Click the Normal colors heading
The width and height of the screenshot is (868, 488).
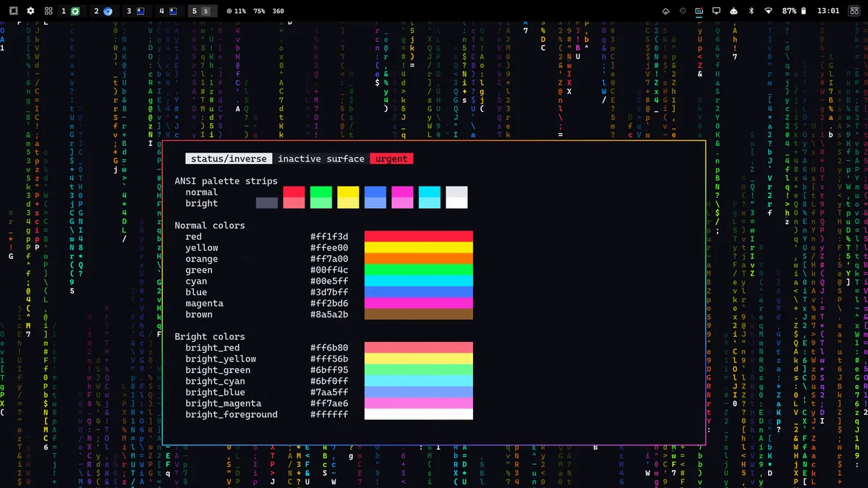pos(210,226)
